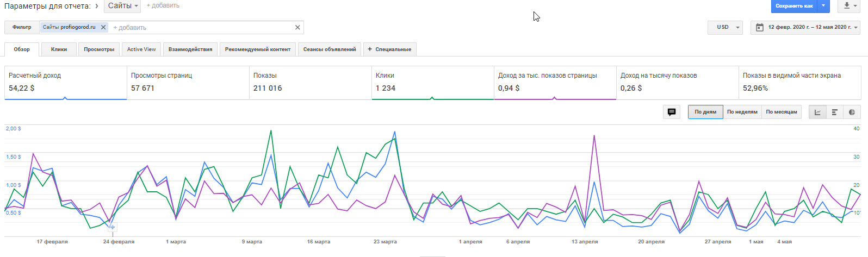Image resolution: width=868 pixels, height=257 pixels.
Task: Expand the Сайты parameter dropdown
Action: pos(122,6)
